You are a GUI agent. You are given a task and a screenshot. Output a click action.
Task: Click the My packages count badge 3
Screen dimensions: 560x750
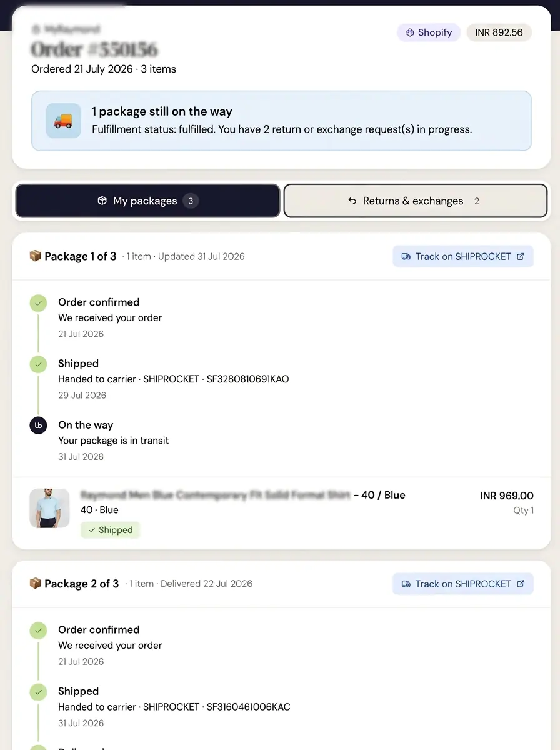pyautogui.click(x=191, y=201)
